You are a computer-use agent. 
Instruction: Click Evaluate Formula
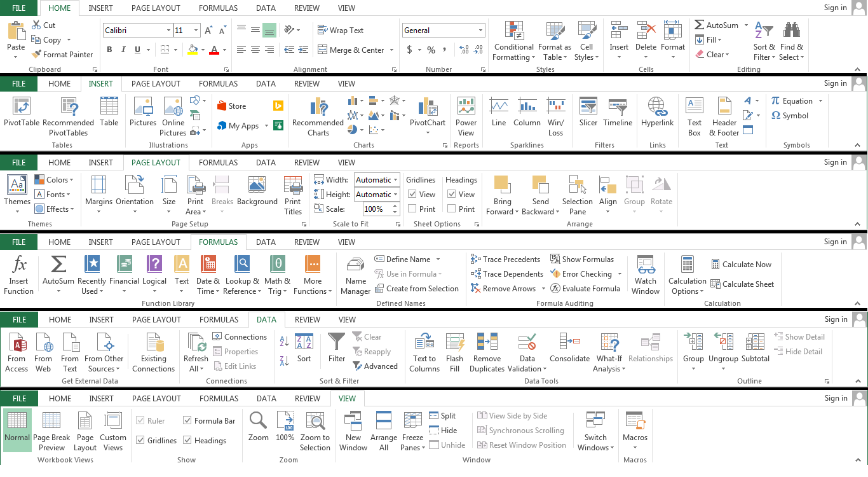585,289
